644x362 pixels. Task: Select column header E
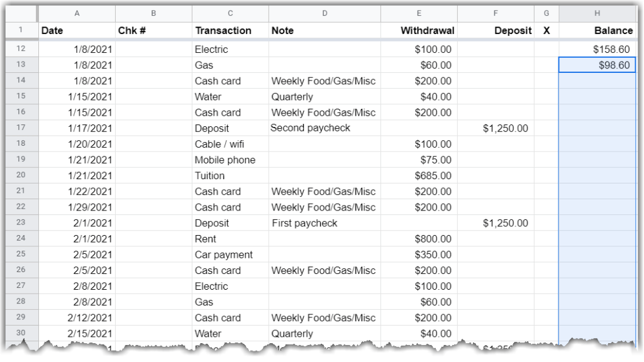(x=418, y=13)
